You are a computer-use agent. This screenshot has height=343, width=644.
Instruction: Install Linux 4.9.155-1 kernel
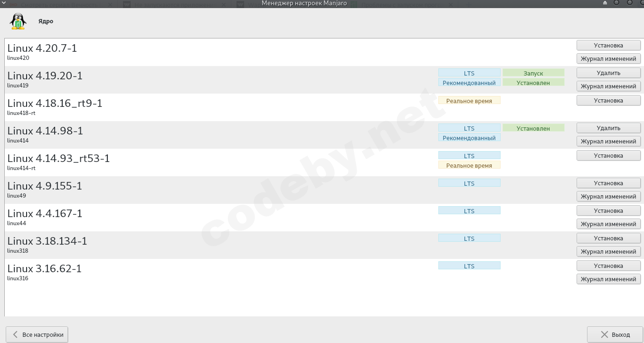coord(608,183)
